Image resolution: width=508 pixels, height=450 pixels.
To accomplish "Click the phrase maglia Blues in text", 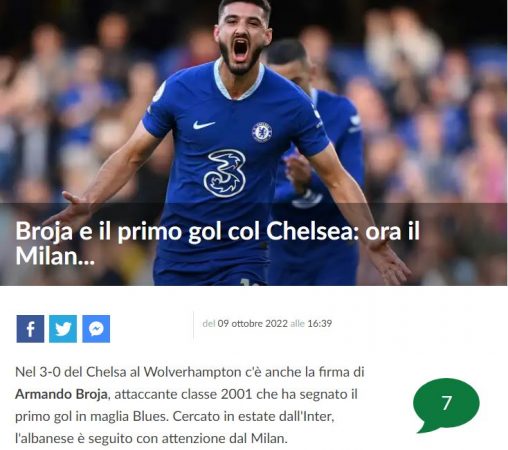I will (128, 416).
